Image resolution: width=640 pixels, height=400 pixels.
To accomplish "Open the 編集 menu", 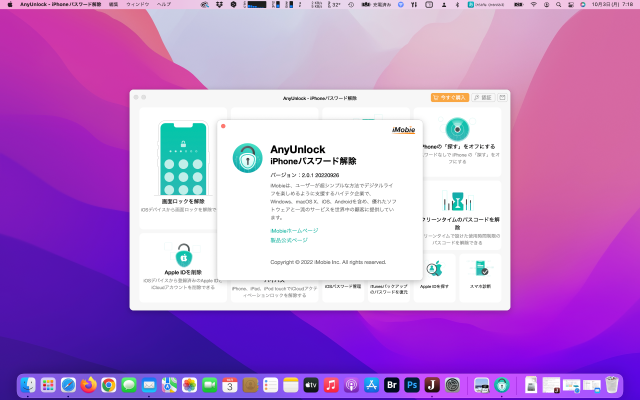I will coord(113,4).
